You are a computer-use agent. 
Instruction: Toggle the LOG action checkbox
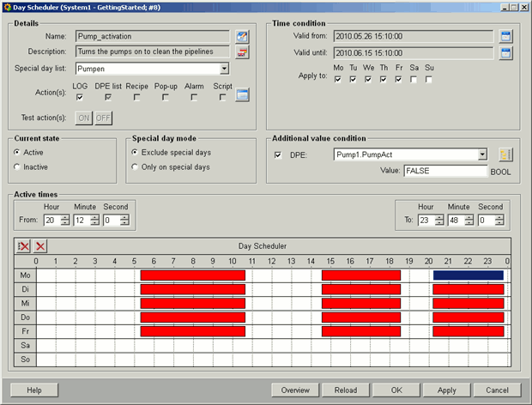(x=80, y=98)
